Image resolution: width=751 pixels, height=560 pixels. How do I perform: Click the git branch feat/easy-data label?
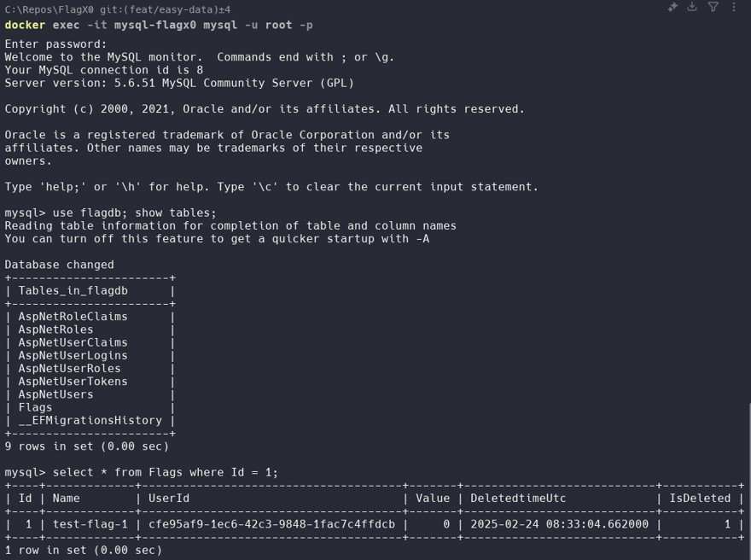166,9
